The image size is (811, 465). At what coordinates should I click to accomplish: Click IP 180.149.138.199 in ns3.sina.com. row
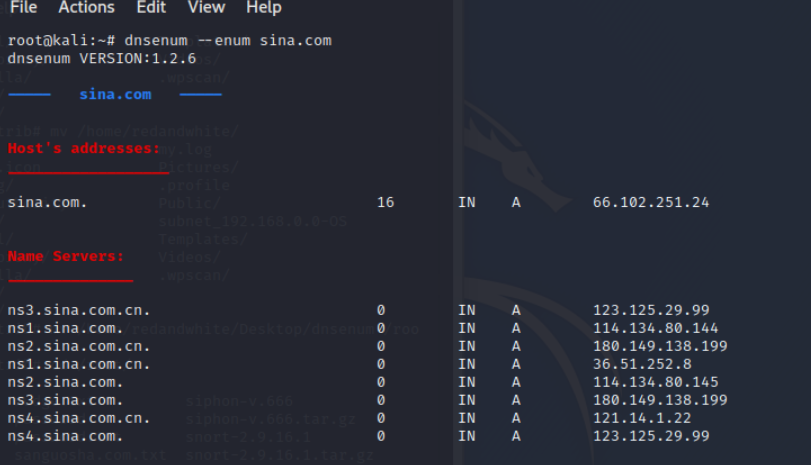coord(660,400)
